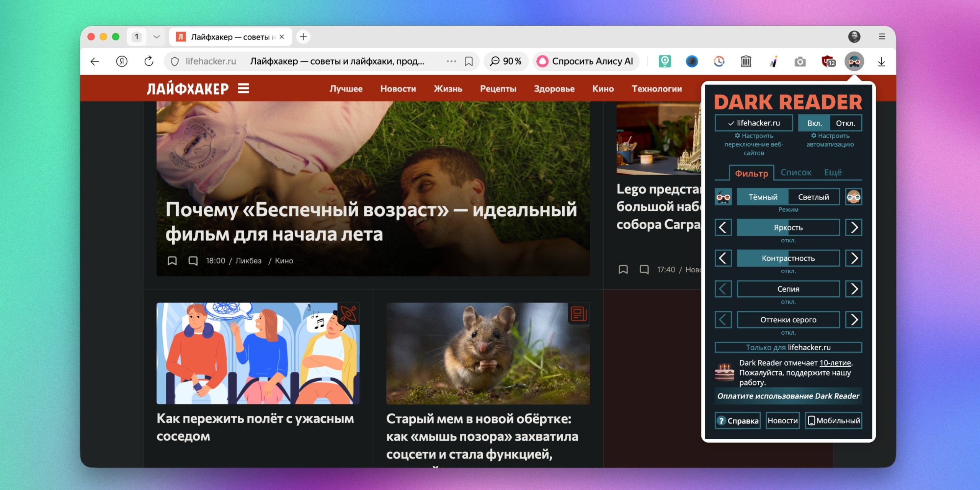This screenshot has height=490, width=980.
Task: Open the mouse 'мышь позора' article thumbnail
Action: click(x=488, y=353)
